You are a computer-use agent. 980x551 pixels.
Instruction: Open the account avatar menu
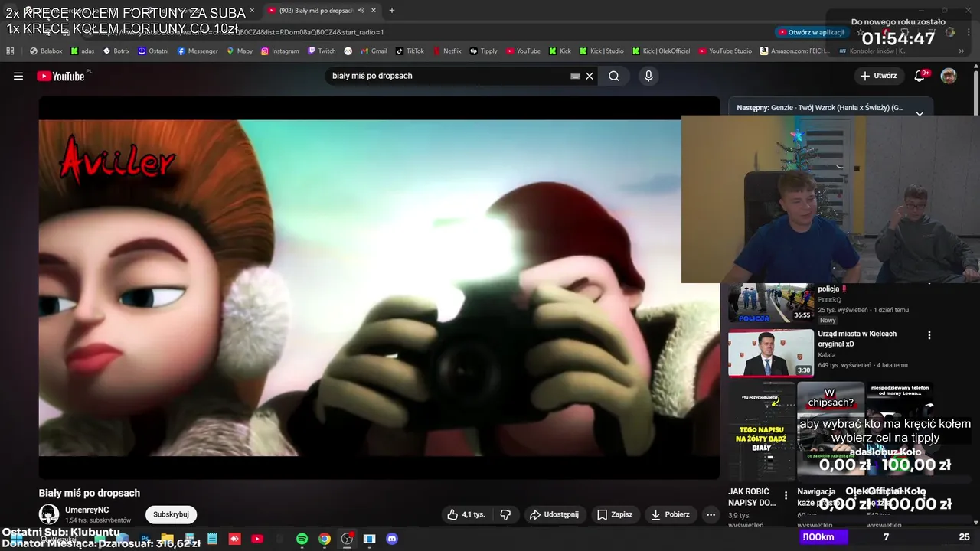pyautogui.click(x=949, y=76)
